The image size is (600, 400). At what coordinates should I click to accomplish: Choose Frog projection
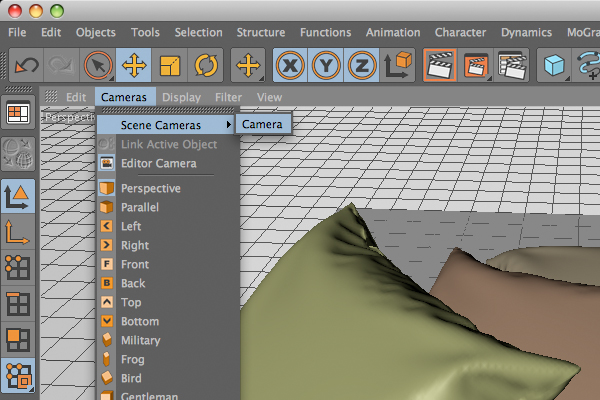coord(168,359)
